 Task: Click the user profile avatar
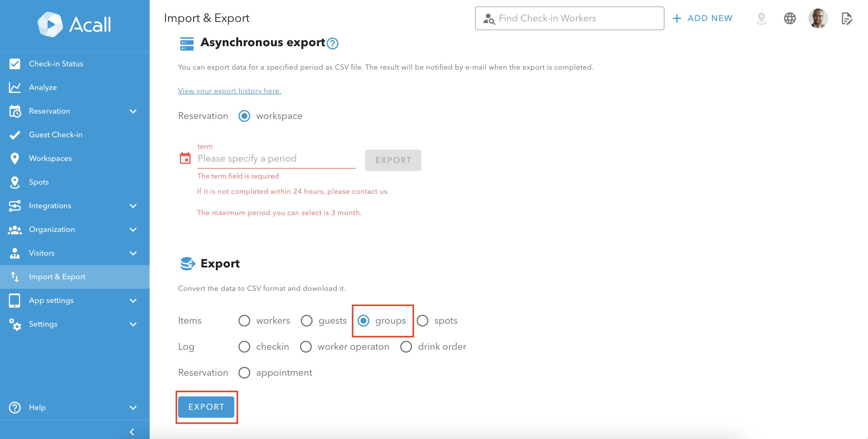tap(818, 18)
